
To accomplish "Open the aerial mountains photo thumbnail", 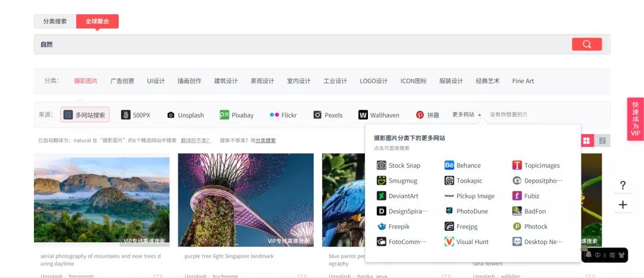I will tap(101, 200).
